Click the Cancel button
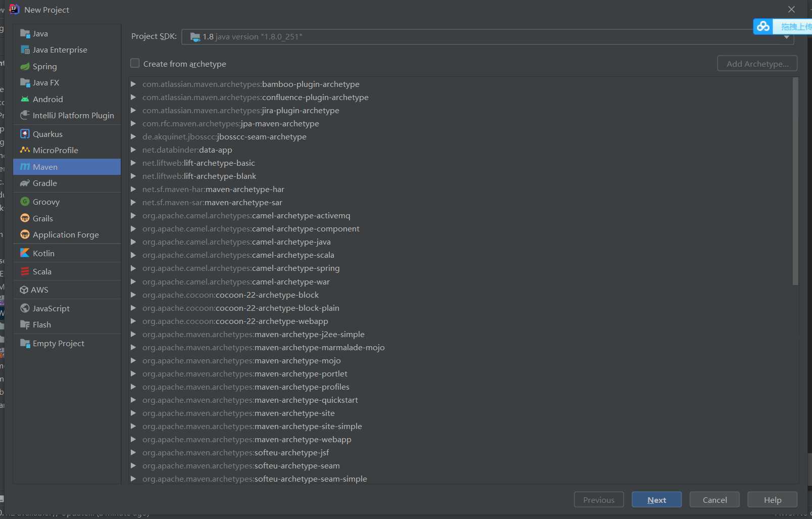 [715, 500]
